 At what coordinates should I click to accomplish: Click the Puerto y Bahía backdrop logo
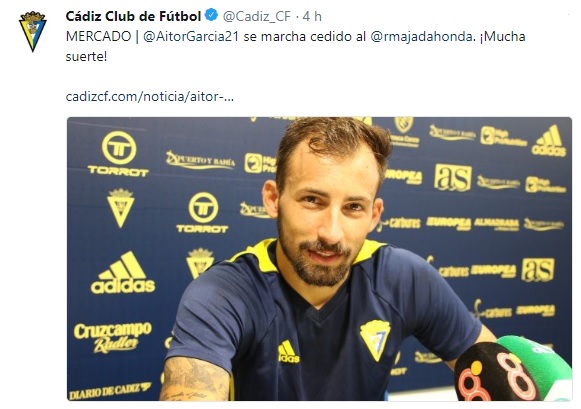(200, 160)
